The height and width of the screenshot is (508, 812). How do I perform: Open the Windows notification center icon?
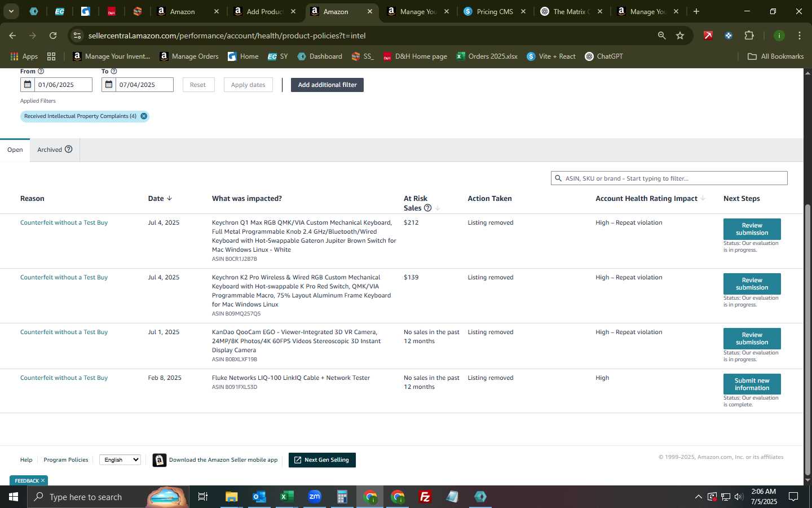793,497
